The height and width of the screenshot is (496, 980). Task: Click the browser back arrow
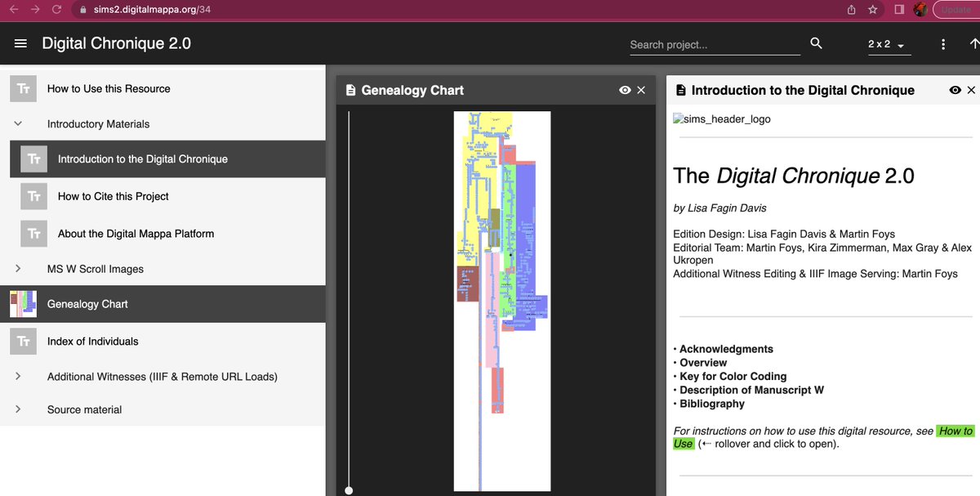pyautogui.click(x=13, y=10)
